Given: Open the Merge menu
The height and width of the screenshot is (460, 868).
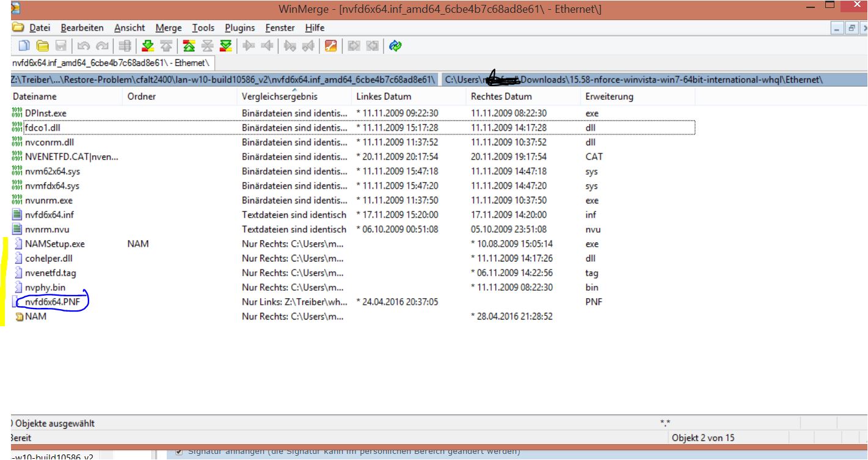Looking at the screenshot, I should (169, 27).
